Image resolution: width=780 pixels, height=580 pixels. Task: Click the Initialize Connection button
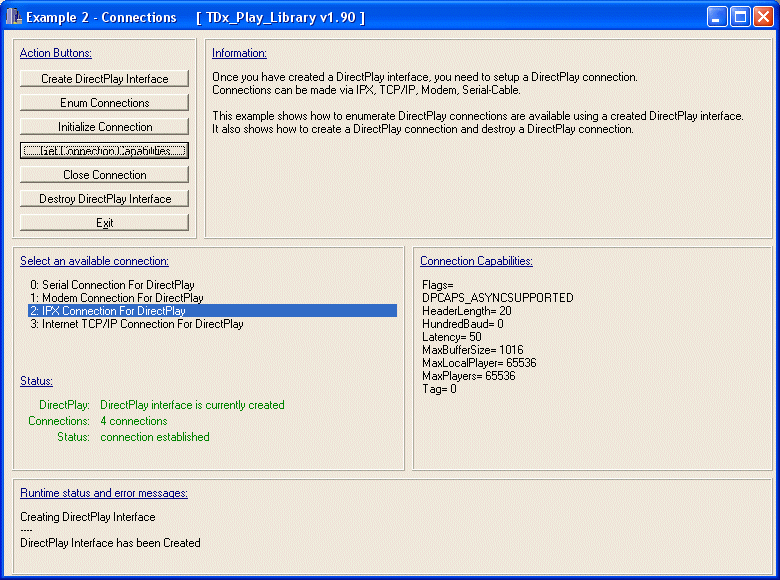point(104,127)
